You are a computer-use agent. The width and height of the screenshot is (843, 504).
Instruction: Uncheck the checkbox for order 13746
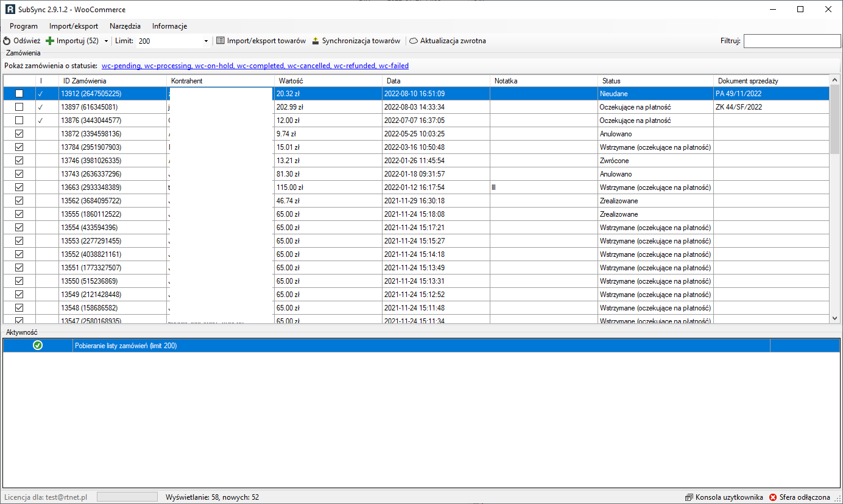point(19,161)
